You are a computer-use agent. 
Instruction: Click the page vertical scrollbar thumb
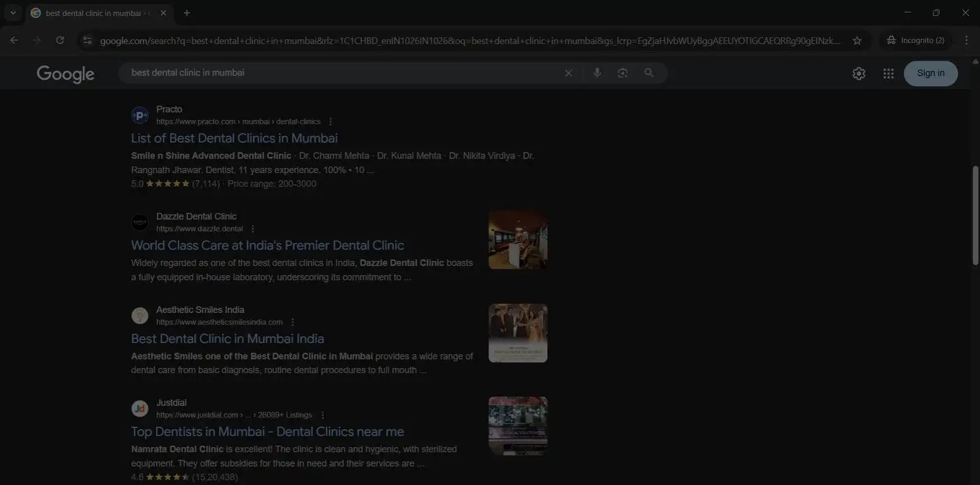(975, 214)
